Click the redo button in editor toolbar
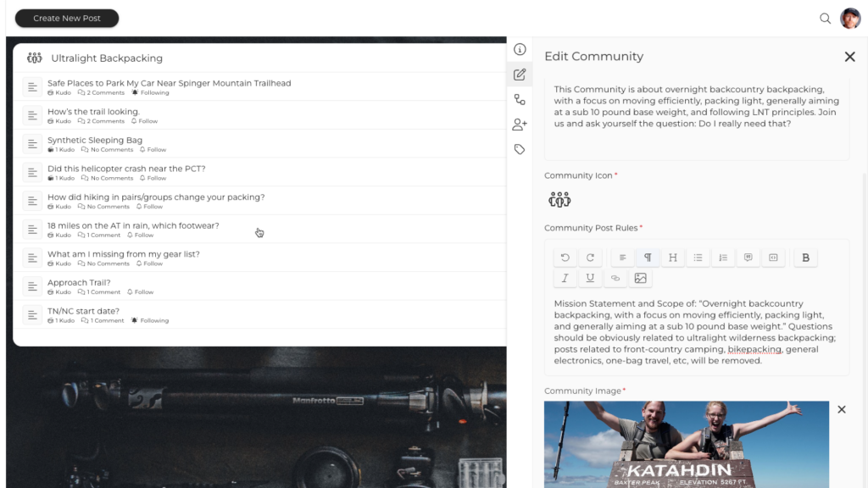 pyautogui.click(x=590, y=258)
